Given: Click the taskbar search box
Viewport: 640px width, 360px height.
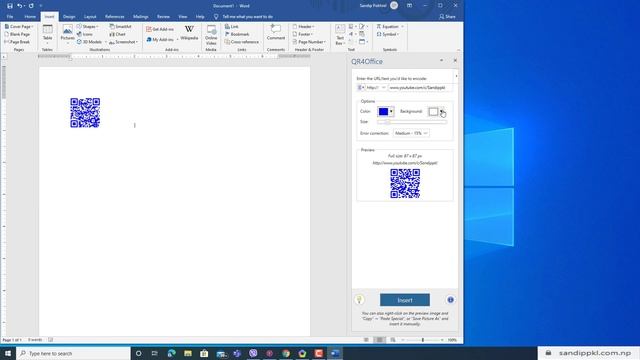Looking at the screenshot, I should pos(73,353).
